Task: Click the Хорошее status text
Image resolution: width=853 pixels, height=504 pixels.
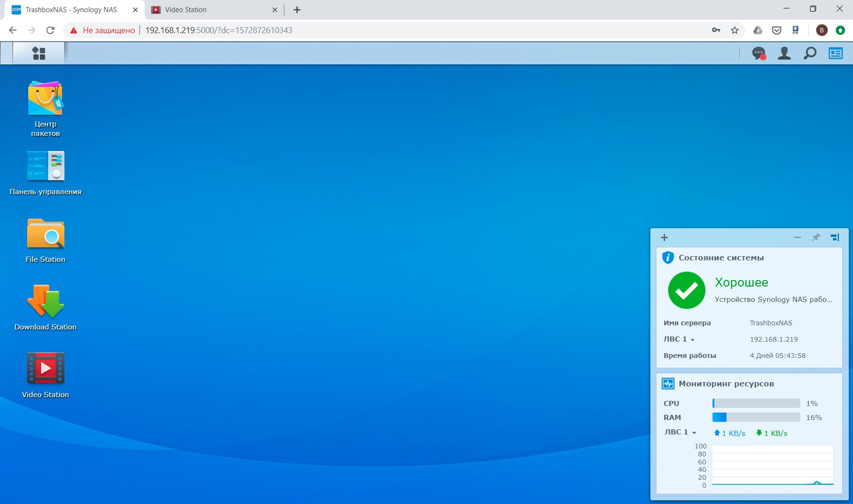Action: pos(741,282)
